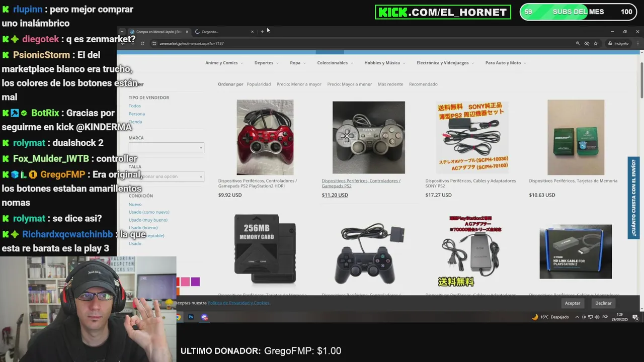644x362 pixels.
Task: Decline cookies with Declinar button
Action: point(603,303)
